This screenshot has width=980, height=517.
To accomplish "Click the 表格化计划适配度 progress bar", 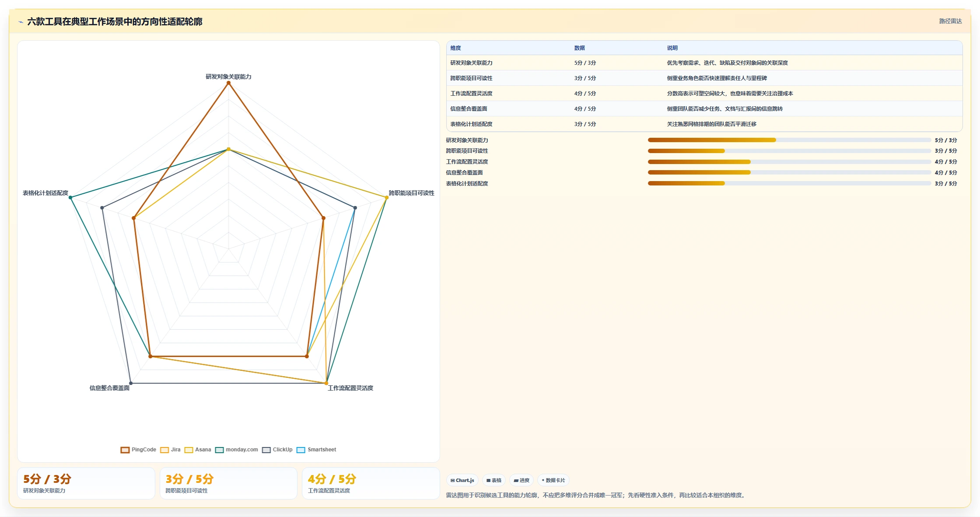I will pos(789,183).
